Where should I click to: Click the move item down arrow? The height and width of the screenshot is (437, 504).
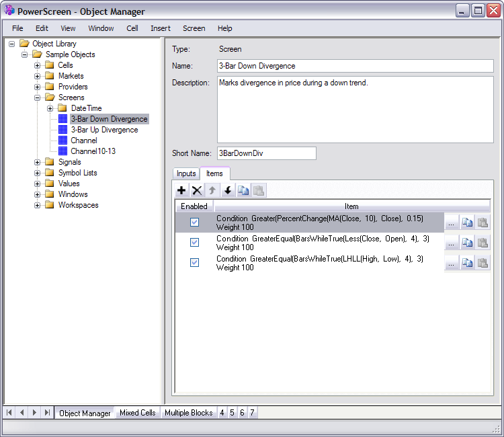(x=228, y=191)
